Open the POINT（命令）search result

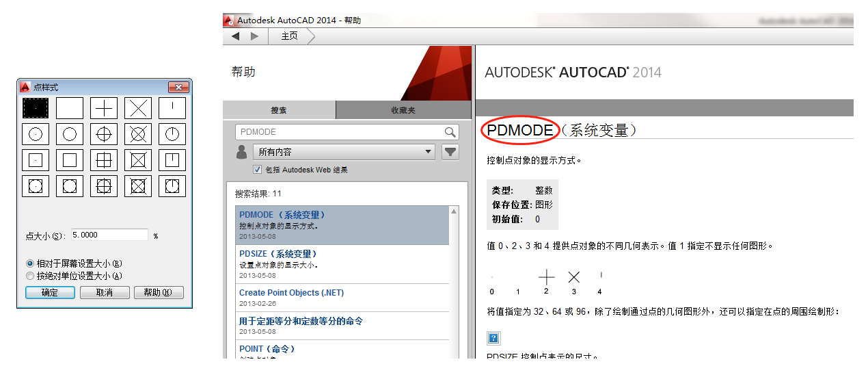[342, 350]
